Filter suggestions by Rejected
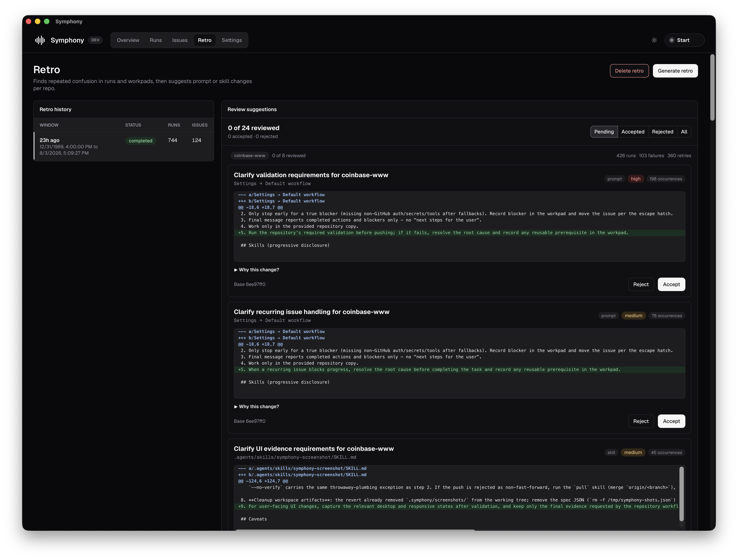The image size is (738, 560). pos(662,132)
